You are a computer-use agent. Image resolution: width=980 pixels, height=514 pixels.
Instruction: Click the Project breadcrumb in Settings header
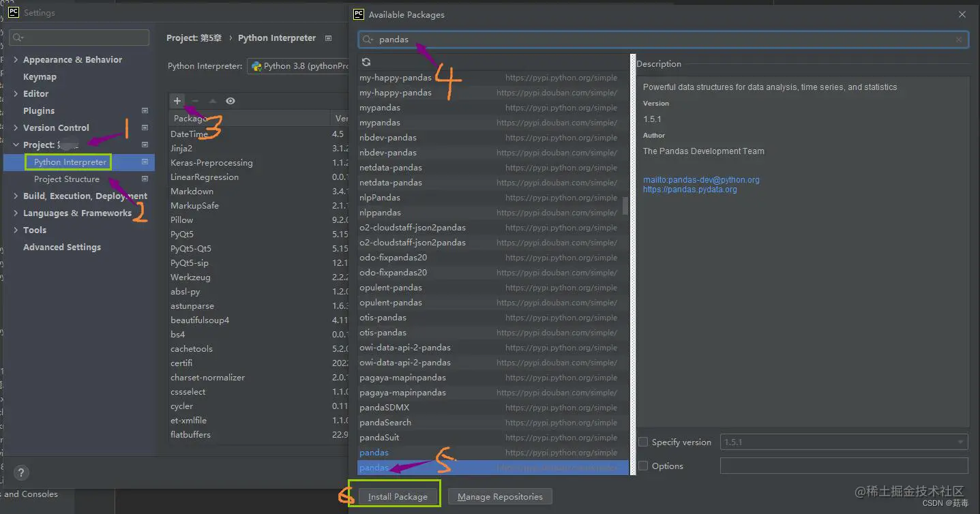click(x=194, y=38)
